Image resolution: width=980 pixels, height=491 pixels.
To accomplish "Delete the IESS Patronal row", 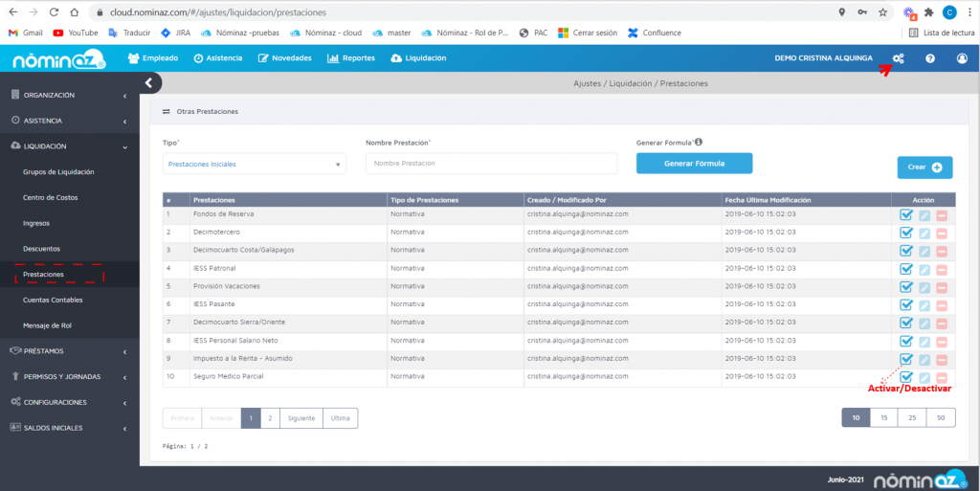I will click(x=942, y=269).
